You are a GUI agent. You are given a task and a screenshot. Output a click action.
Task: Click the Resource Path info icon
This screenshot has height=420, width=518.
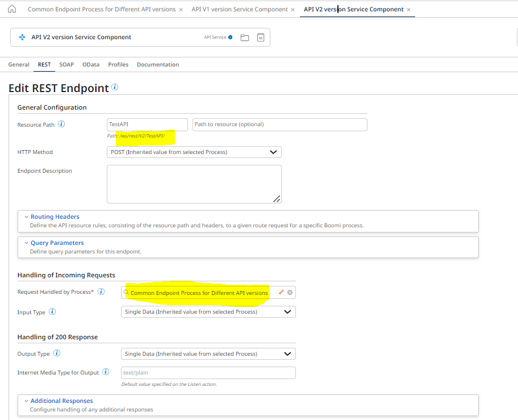[62, 124]
